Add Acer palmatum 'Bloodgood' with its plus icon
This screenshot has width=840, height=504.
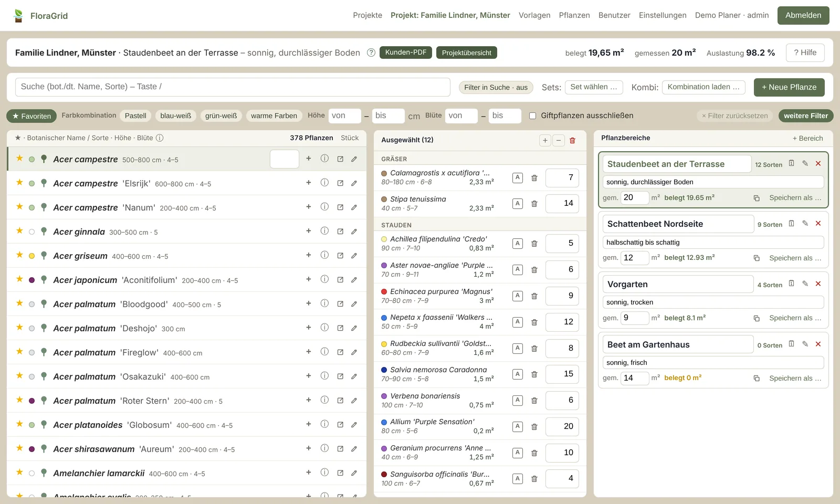[309, 303]
